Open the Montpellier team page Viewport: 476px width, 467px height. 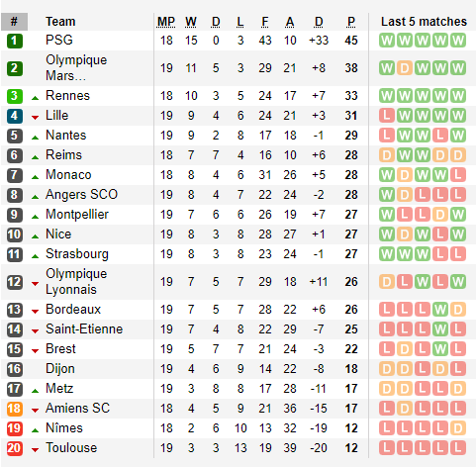[77, 215]
